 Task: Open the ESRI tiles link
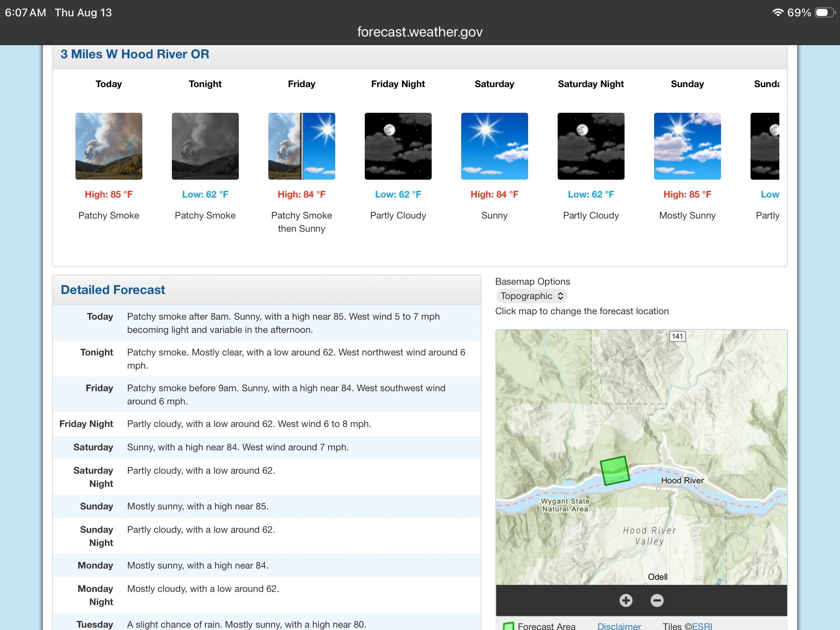(702, 626)
